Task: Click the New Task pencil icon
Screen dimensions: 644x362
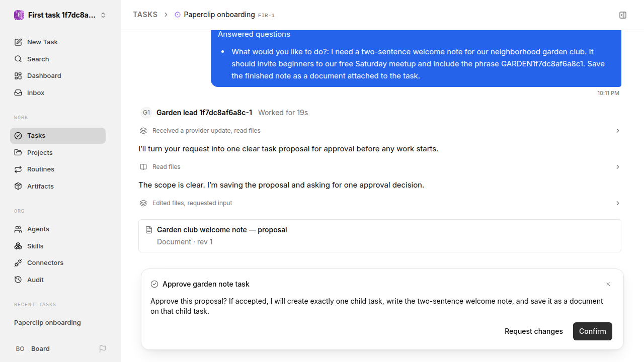Action: tap(18, 42)
